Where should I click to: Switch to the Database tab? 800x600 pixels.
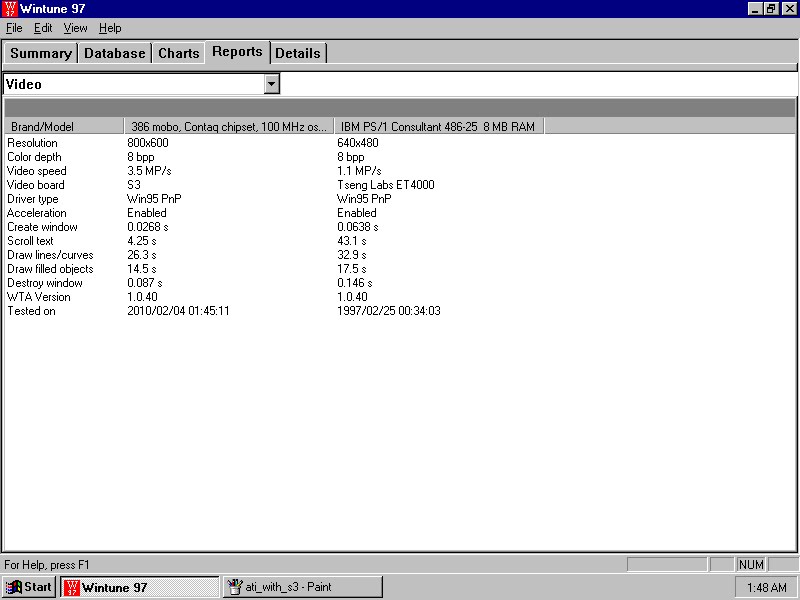[115, 53]
